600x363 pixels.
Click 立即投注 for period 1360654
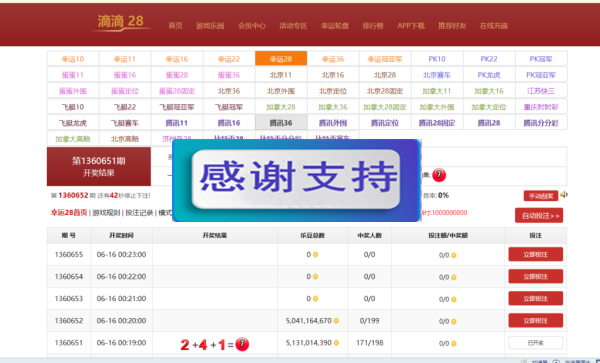pos(535,276)
